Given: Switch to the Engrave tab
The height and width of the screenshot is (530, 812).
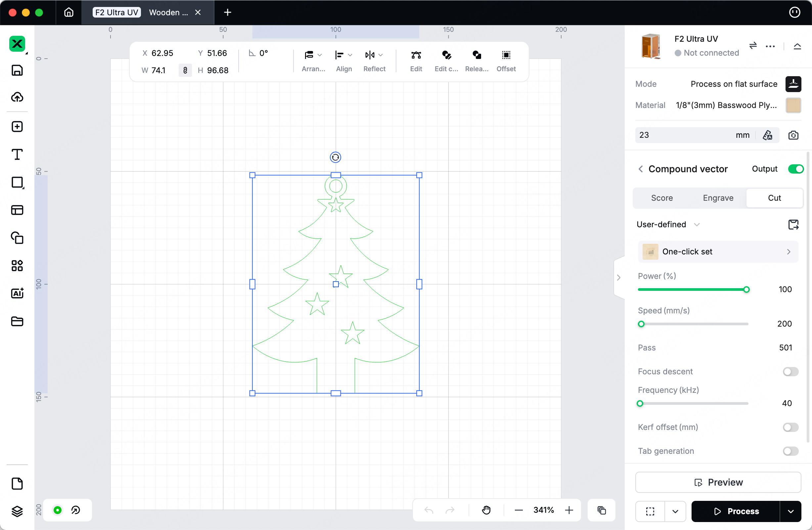Looking at the screenshot, I should coord(718,198).
